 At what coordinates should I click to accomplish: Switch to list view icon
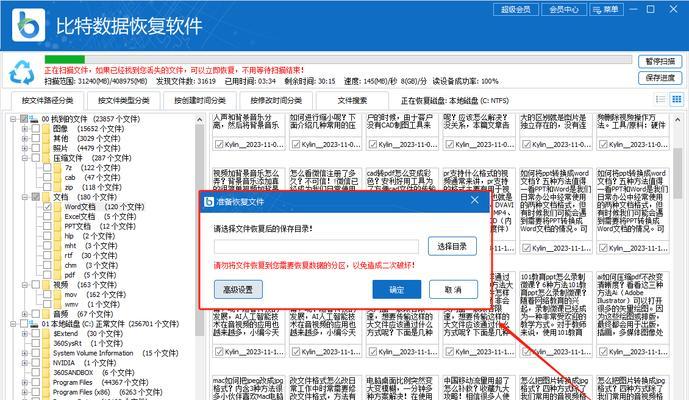point(660,99)
